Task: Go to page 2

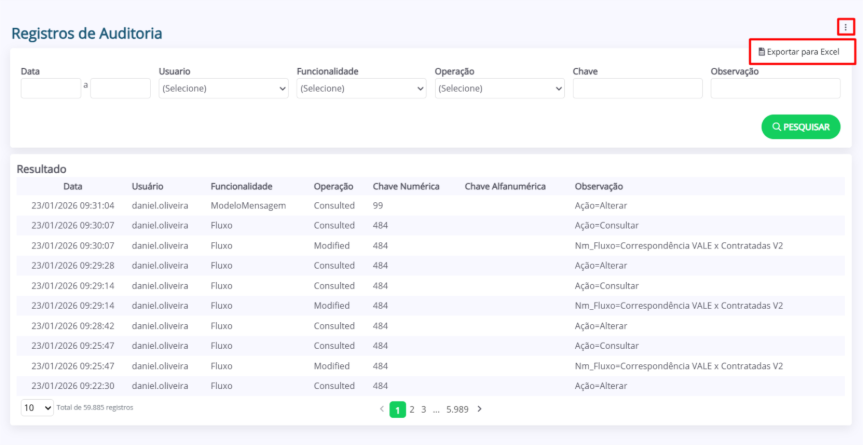Action: [x=412, y=409]
